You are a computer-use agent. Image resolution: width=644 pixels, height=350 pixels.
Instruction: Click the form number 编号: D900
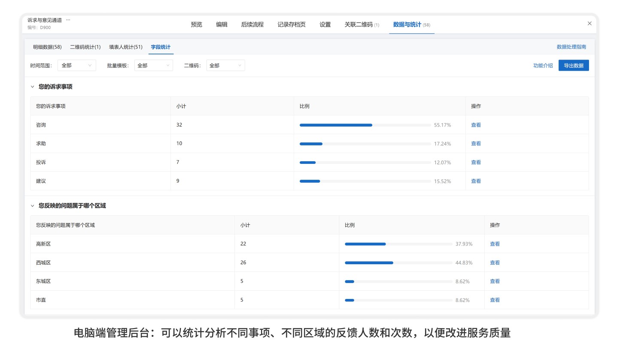click(x=39, y=27)
